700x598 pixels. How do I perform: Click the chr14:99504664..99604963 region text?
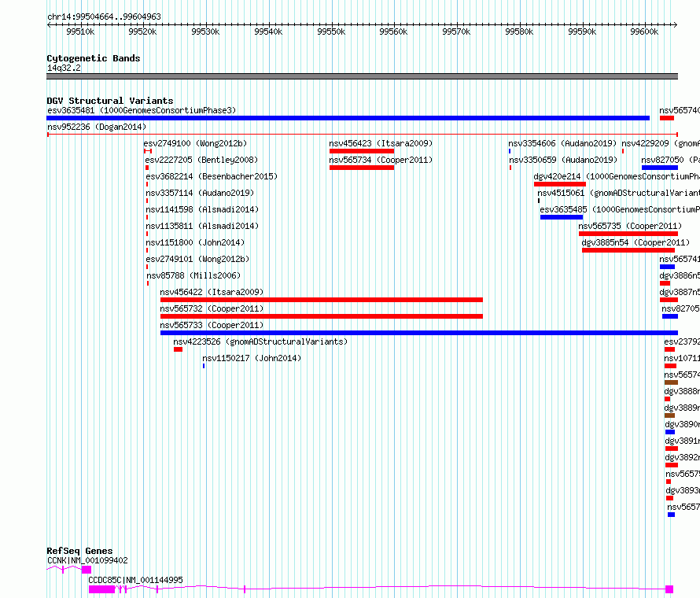pos(104,17)
